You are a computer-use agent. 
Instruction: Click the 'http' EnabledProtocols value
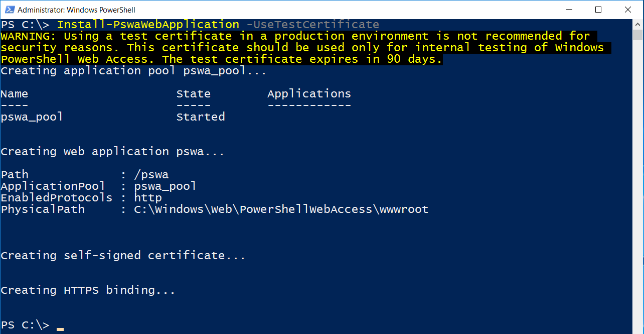tap(148, 198)
